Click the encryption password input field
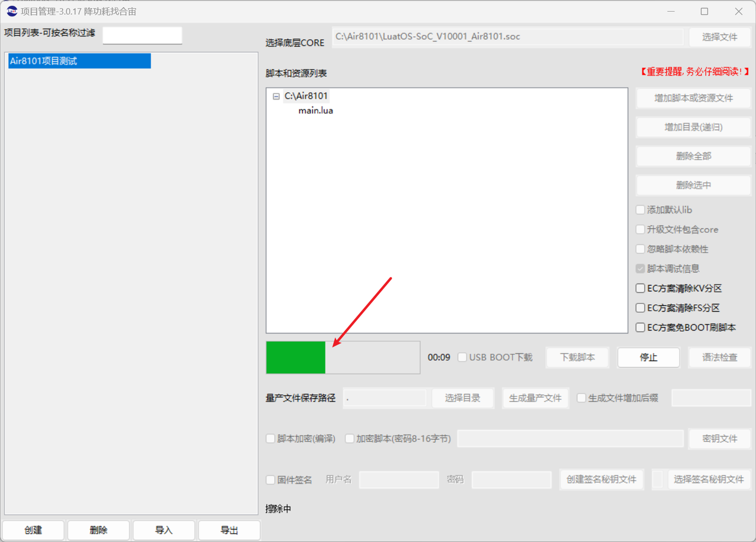The image size is (756, 542). 571,439
